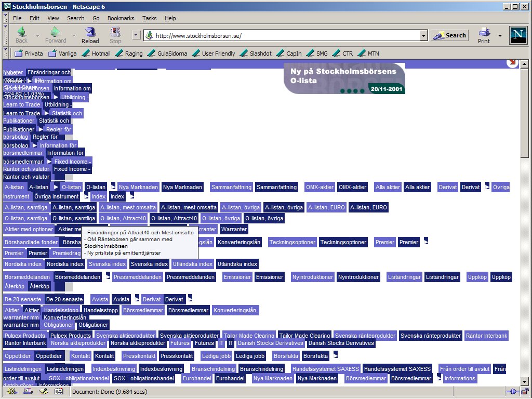Open the dark blue "Alla aktier" link
The height and width of the screenshot is (399, 532).
click(x=417, y=187)
